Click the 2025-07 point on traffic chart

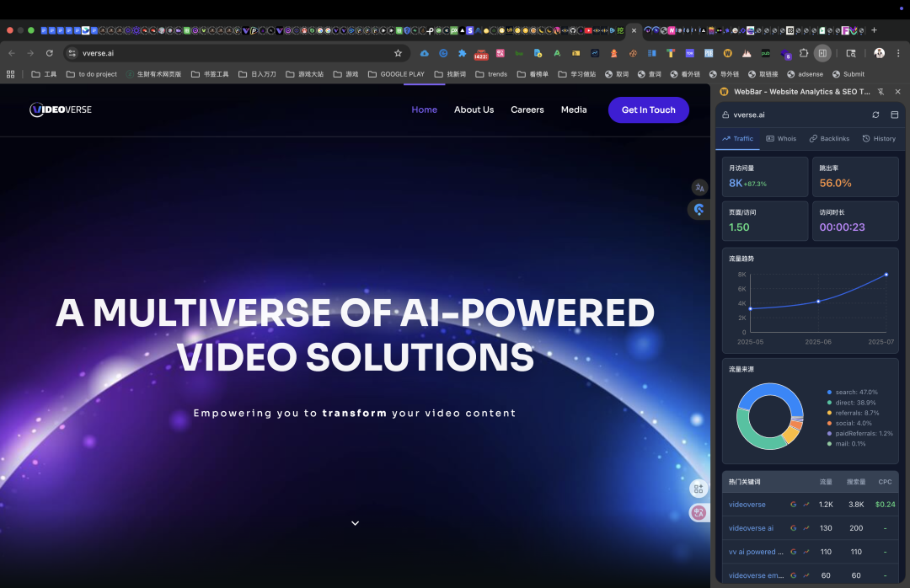(x=886, y=275)
